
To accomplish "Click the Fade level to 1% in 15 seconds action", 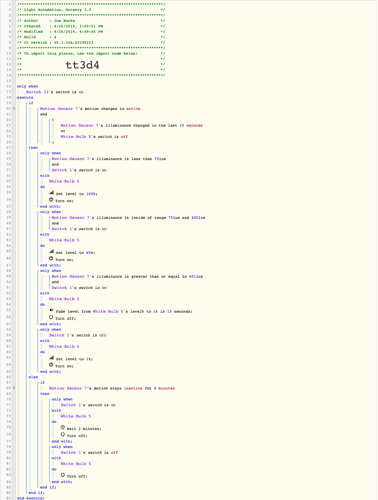I will [124, 311].
